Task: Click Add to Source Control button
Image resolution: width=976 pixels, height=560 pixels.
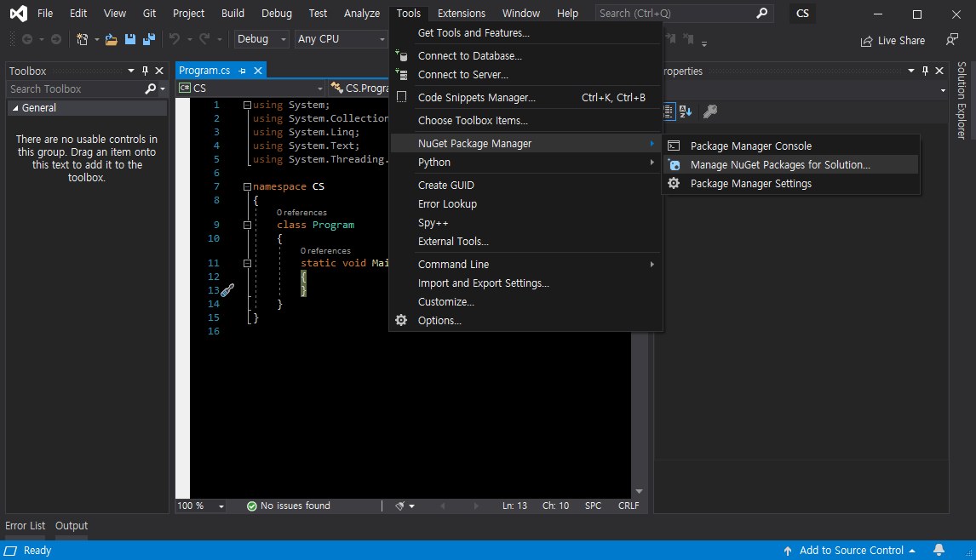Action: (x=851, y=551)
